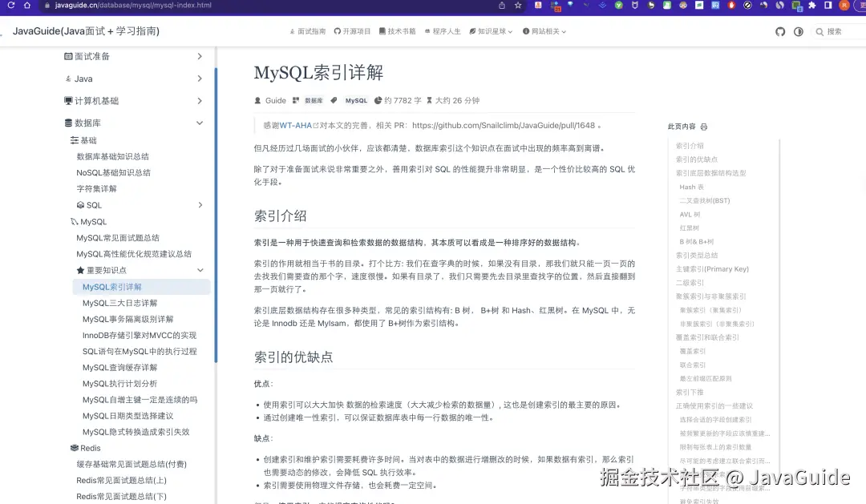Screen dimensions: 866x504
Task: Jump to 聚簇索引与非聚簇索引 in contents
Action: [710, 296]
